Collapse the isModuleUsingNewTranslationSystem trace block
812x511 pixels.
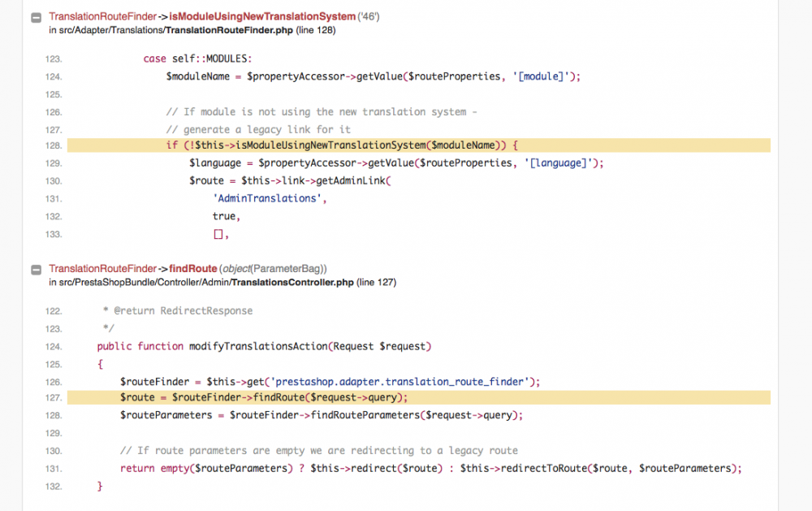click(37, 18)
